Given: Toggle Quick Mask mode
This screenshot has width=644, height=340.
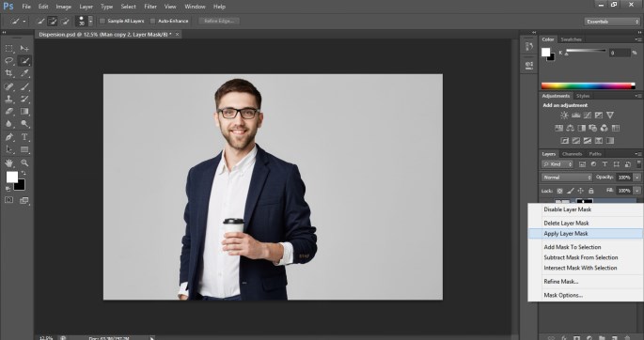Looking at the screenshot, I should 8,200.
